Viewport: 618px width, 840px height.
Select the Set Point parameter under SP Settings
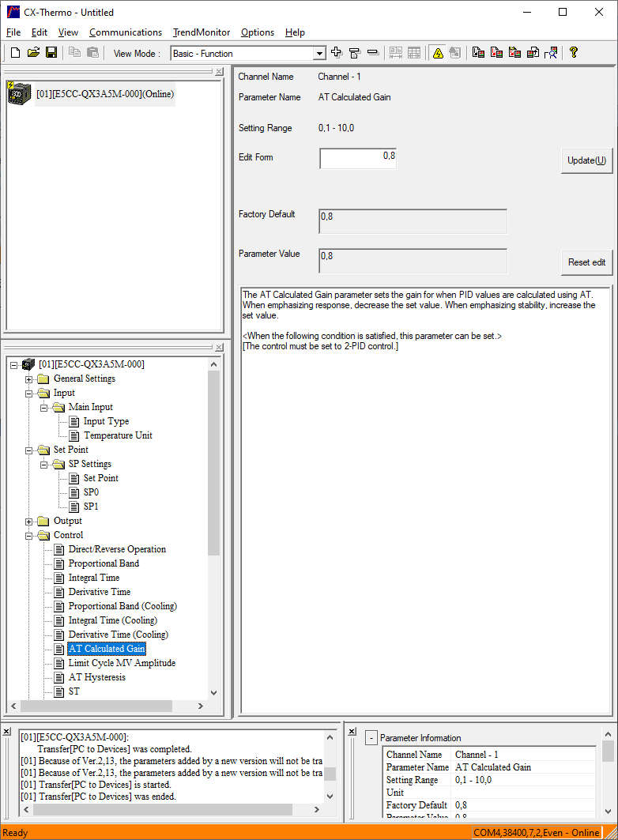pos(100,478)
